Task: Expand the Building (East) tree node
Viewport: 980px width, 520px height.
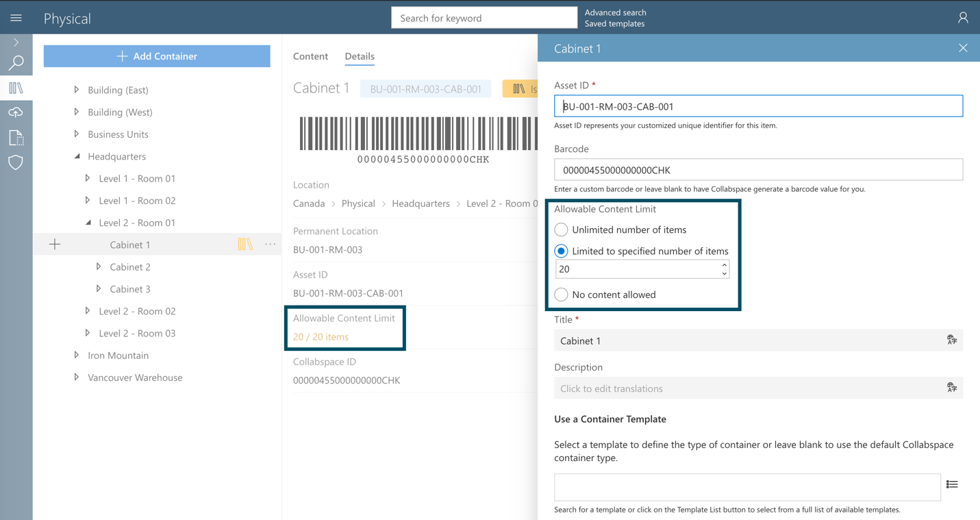Action: (75, 90)
